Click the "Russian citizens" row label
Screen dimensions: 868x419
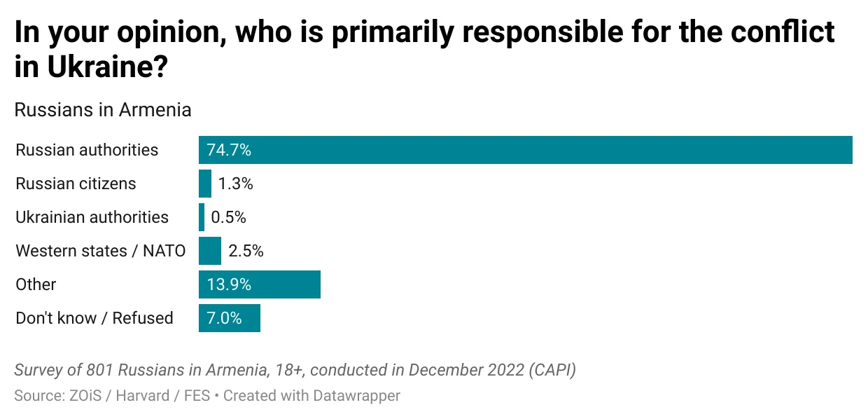[x=76, y=184]
